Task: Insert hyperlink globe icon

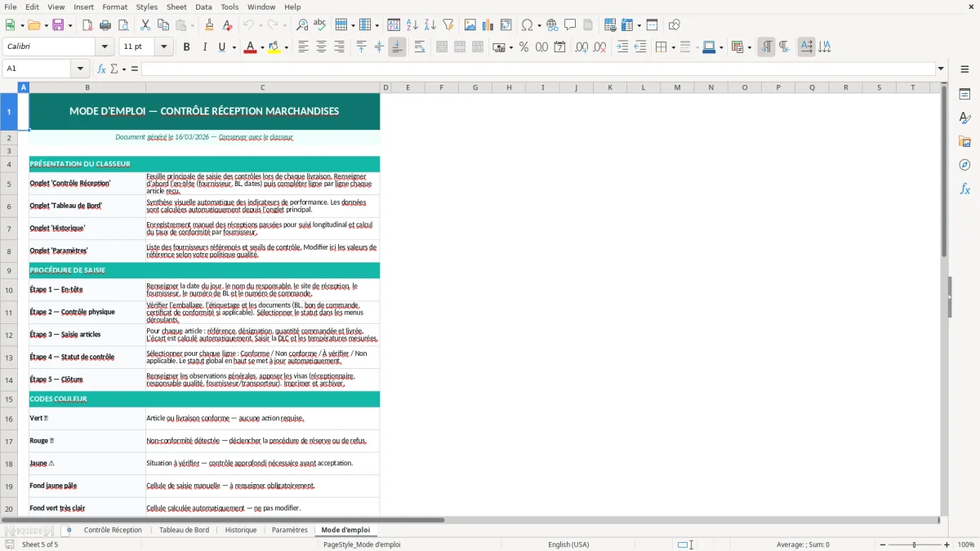Action: coord(552,25)
